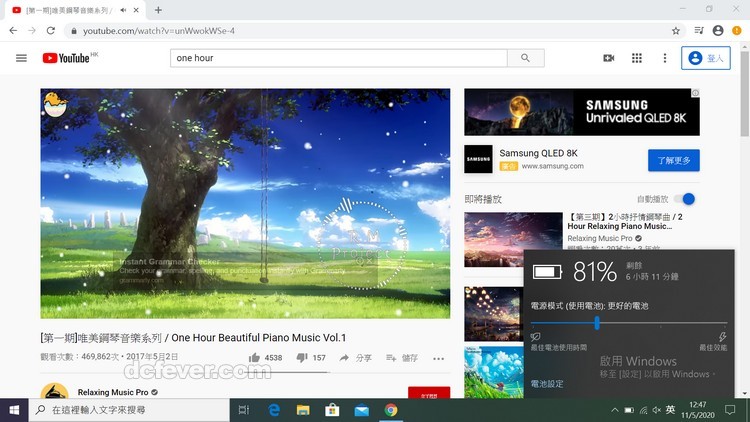Click the address bar URL

pos(159,31)
